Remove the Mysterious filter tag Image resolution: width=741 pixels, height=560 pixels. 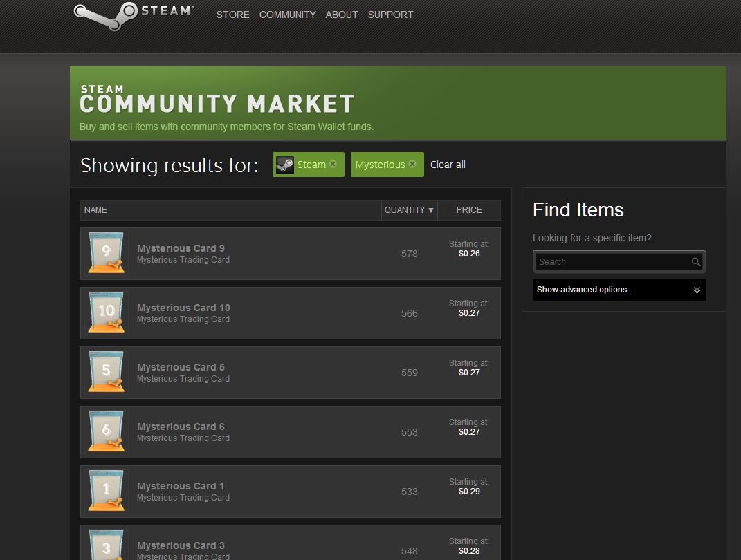point(412,164)
